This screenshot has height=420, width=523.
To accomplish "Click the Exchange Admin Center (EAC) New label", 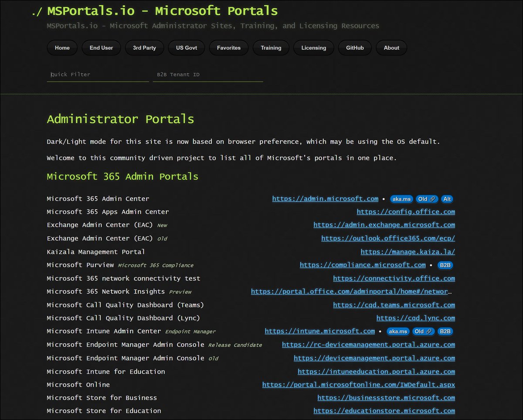I will (107, 225).
